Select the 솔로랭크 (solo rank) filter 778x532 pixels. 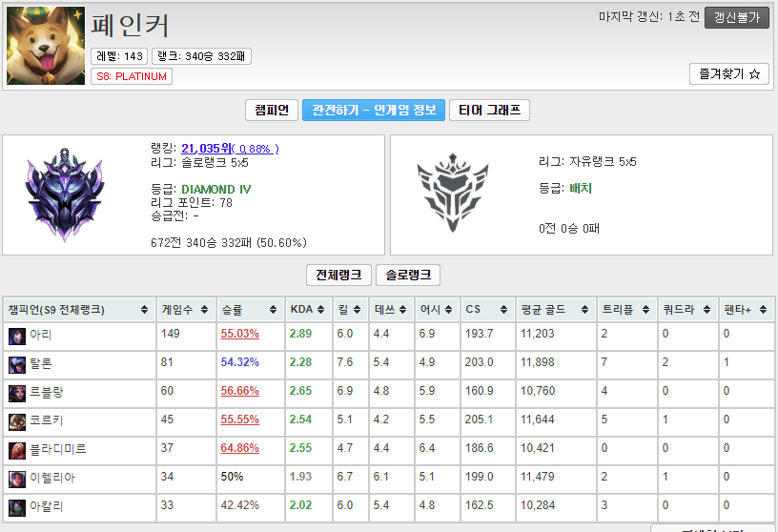[x=408, y=275]
